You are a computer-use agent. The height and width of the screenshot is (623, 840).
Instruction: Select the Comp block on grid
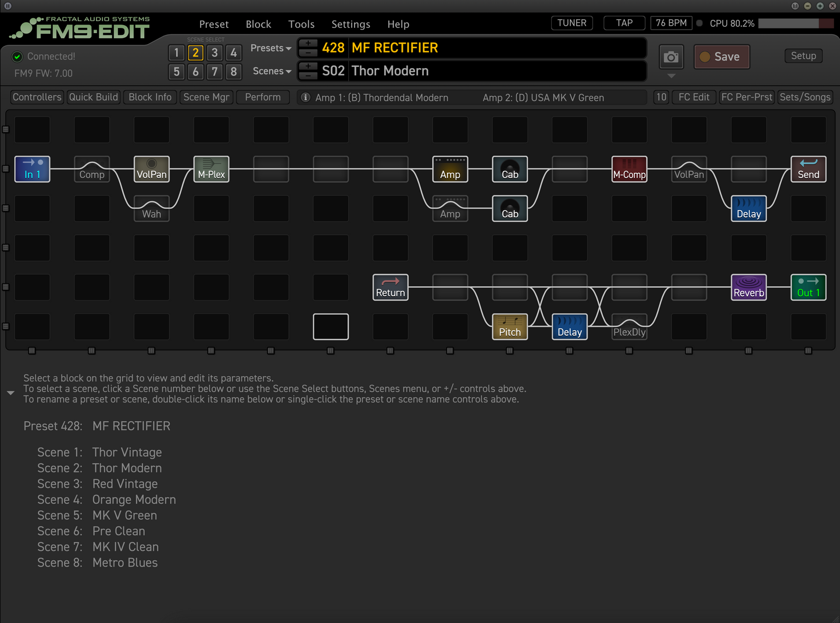click(x=92, y=169)
